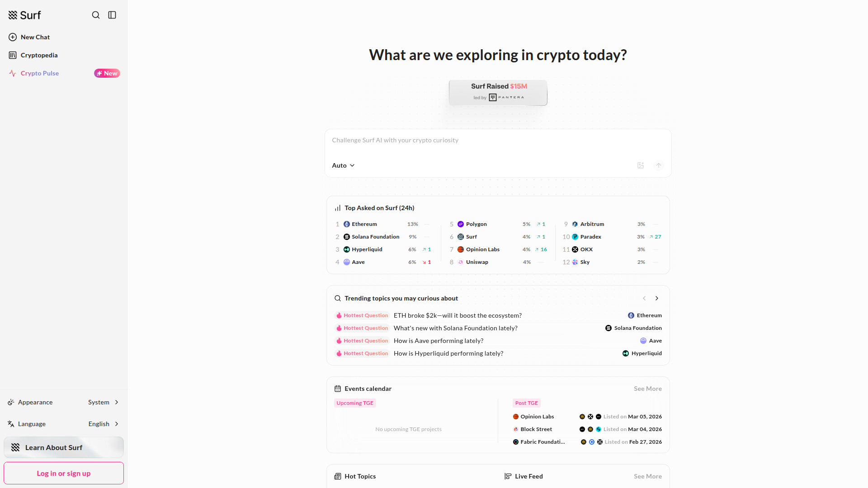Go to previous trending topics page
Screen dimensions: 868x488
point(644,298)
